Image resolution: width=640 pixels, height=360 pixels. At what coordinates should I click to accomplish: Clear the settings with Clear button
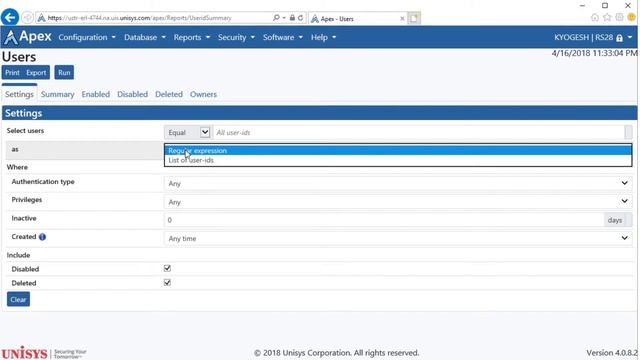18,300
